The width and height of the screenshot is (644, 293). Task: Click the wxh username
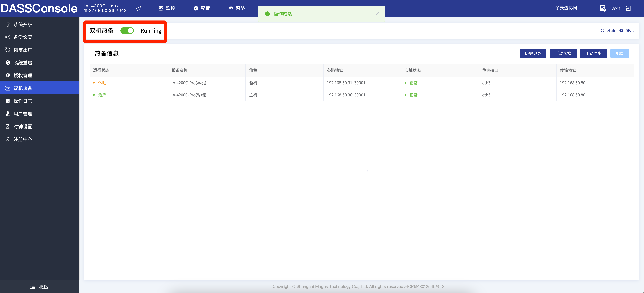coord(616,9)
